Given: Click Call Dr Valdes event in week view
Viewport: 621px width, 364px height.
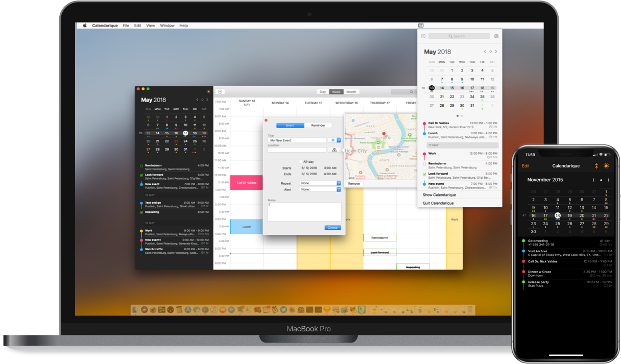Looking at the screenshot, I should click(247, 182).
